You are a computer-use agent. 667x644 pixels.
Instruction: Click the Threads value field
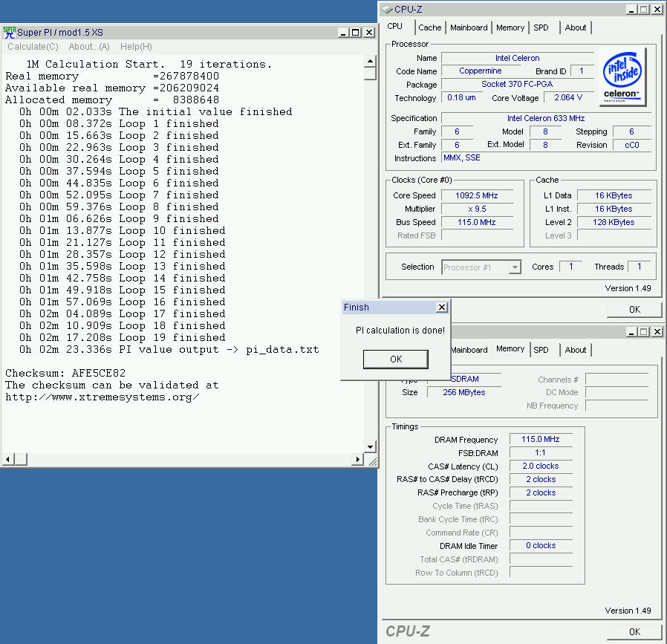tap(639, 267)
